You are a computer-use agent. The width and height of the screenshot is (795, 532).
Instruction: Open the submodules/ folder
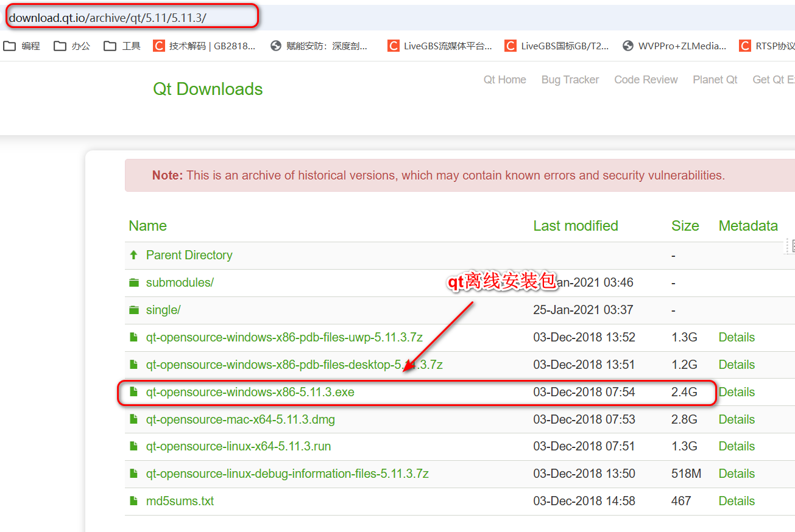pyautogui.click(x=180, y=282)
